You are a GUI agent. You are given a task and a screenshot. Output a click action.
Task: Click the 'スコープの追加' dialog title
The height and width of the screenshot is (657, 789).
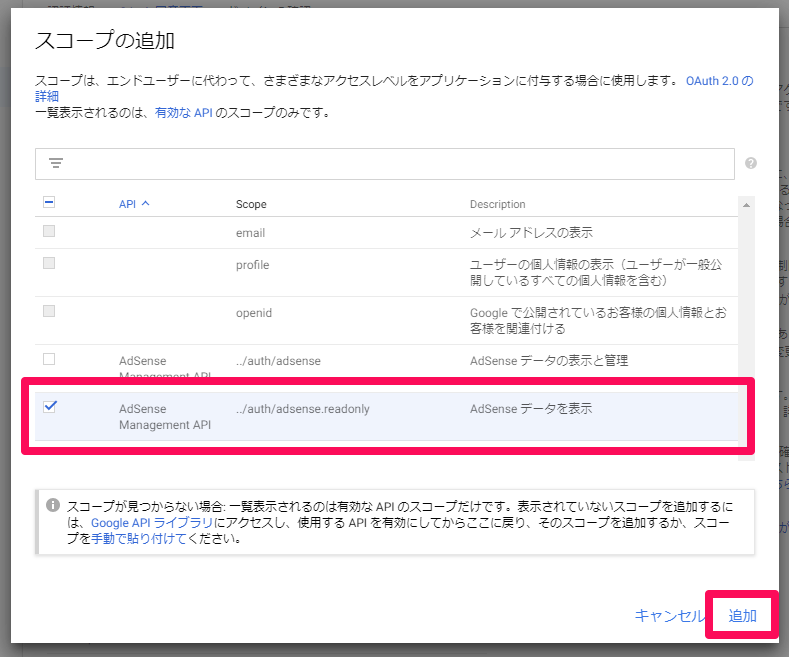105,40
